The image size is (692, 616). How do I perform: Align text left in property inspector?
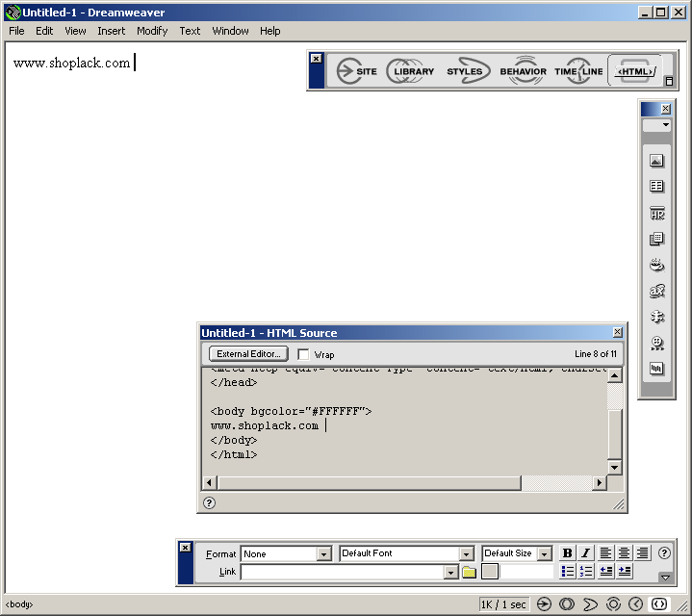click(605, 552)
